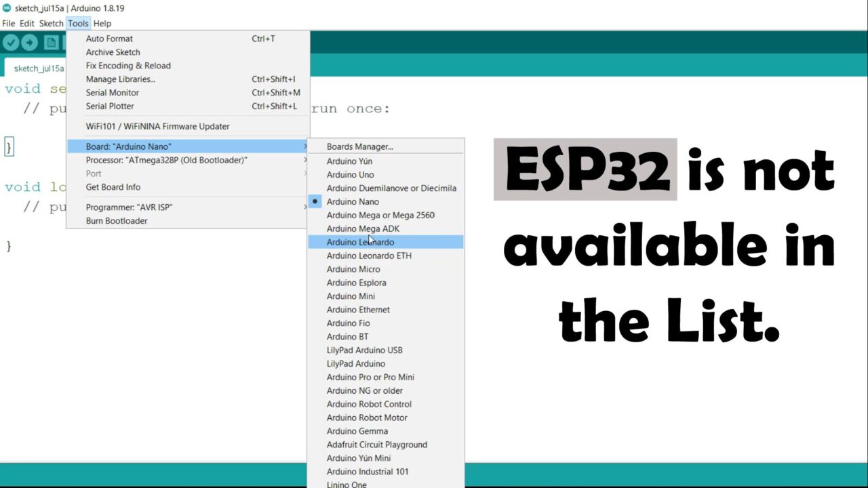The width and height of the screenshot is (868, 488).
Task: Select Arduino Industrial 101 board
Action: pos(386,472)
